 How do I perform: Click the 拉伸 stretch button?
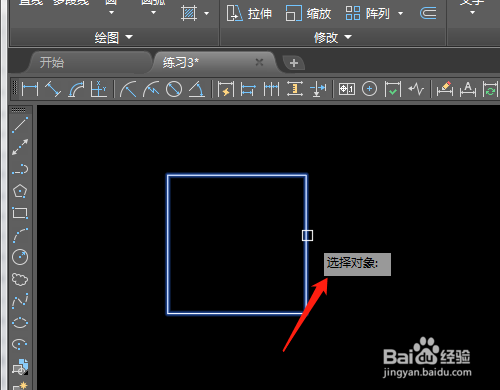pos(249,14)
